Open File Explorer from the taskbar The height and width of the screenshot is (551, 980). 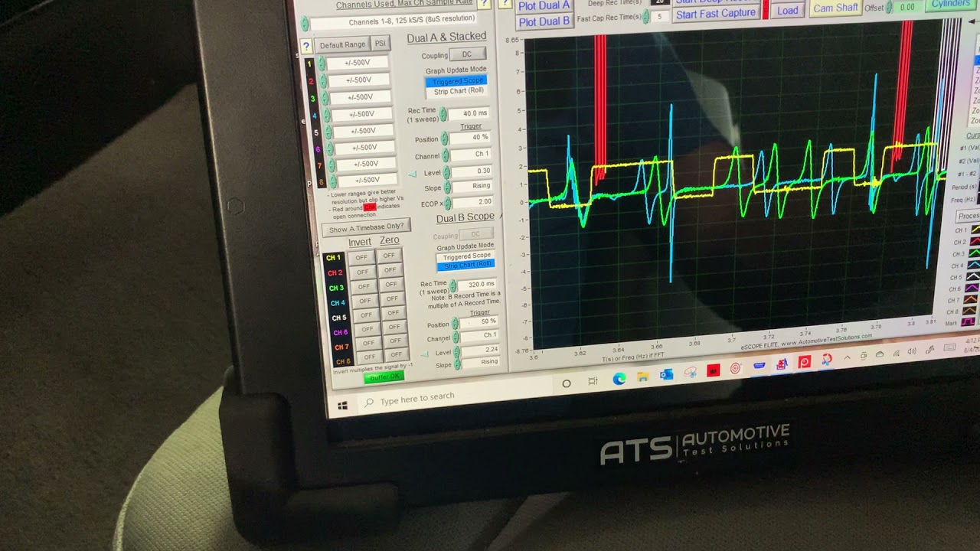(x=642, y=377)
